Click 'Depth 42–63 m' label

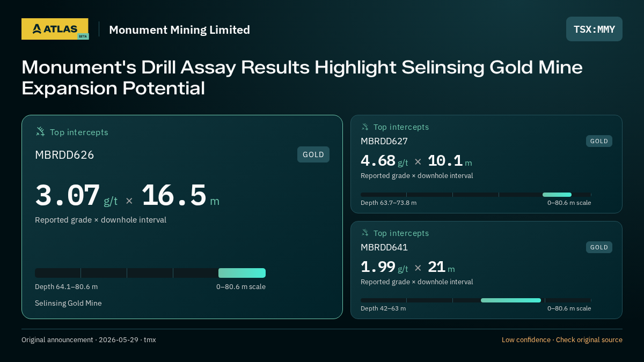pos(383,308)
